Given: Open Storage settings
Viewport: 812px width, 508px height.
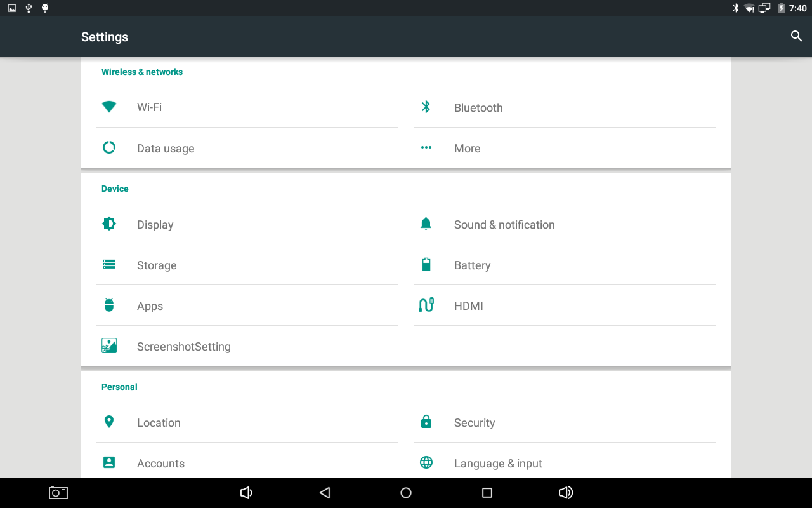Looking at the screenshot, I should point(157,265).
